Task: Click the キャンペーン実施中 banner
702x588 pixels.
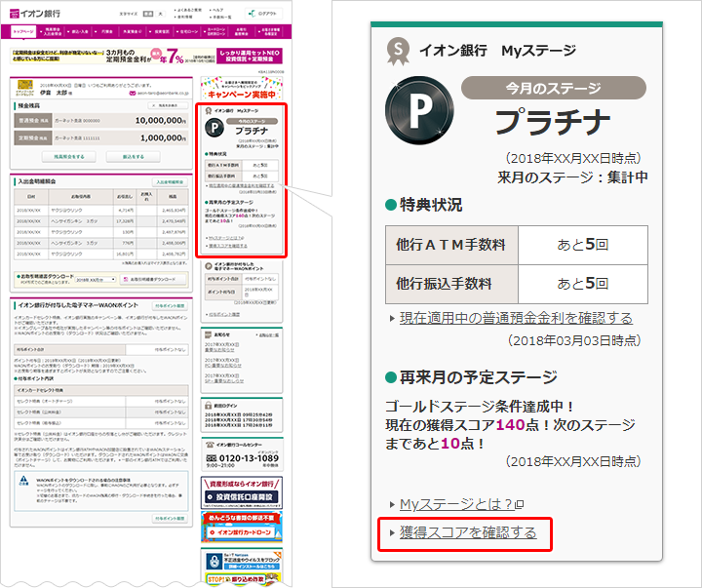Action: coord(242,88)
